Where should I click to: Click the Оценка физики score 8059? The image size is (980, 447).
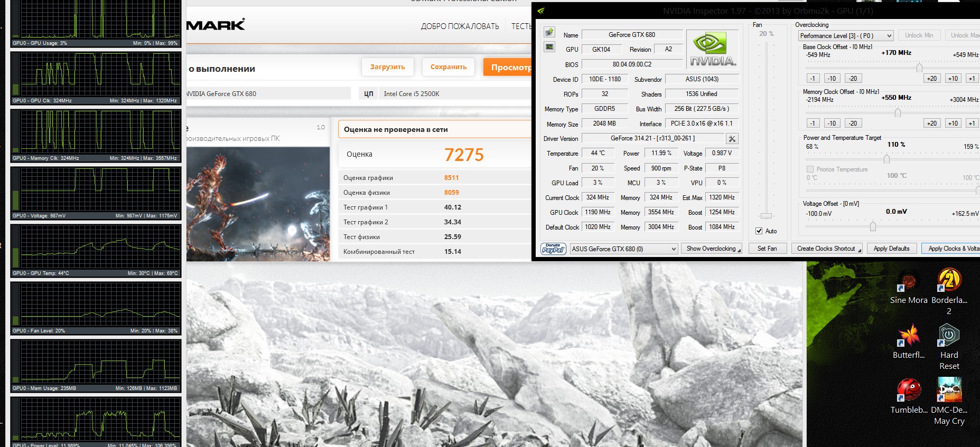(452, 193)
